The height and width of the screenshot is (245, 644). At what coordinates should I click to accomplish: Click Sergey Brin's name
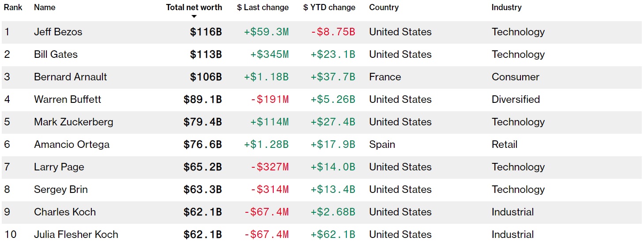[x=60, y=190]
